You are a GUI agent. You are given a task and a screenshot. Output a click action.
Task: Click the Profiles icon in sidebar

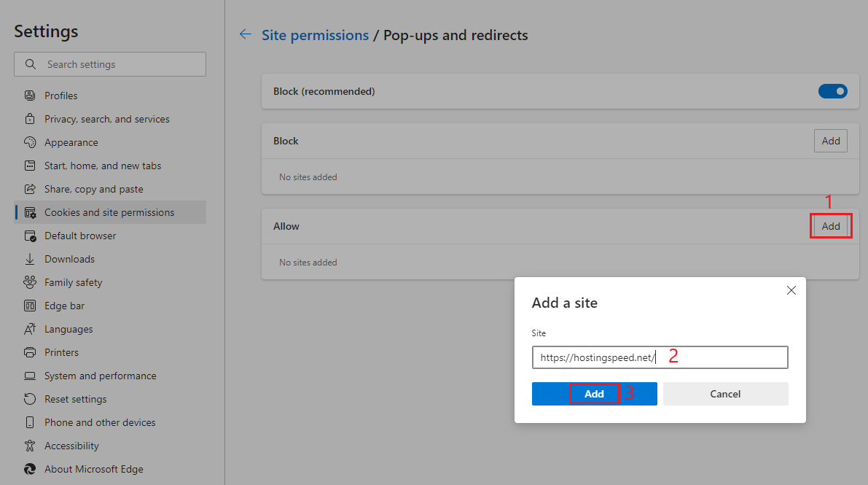[x=30, y=96]
